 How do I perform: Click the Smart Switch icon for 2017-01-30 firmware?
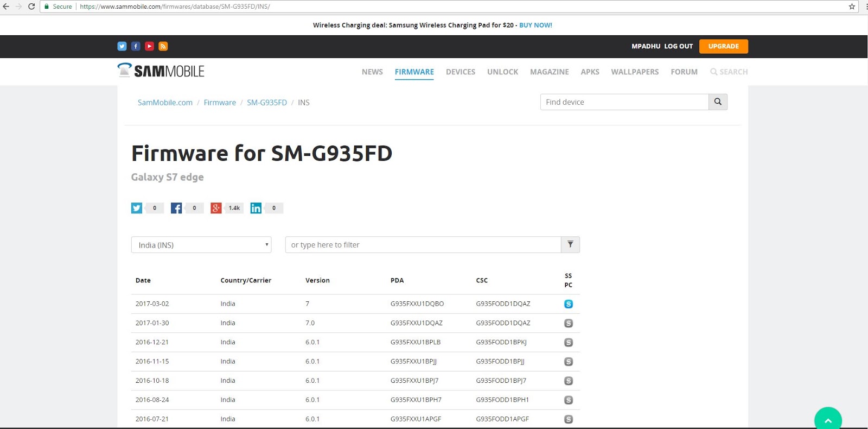click(569, 323)
